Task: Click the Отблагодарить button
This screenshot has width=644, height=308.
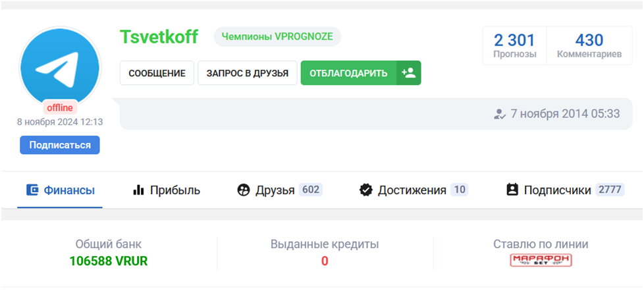Action: (348, 73)
